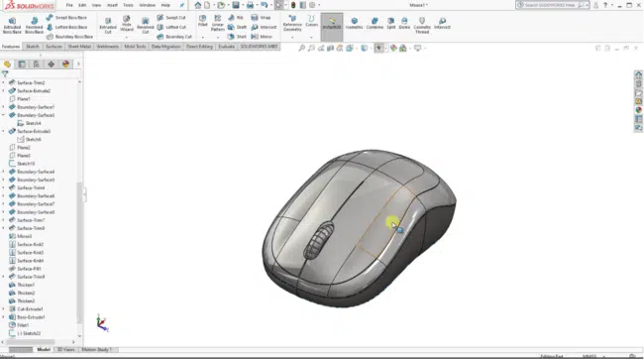
Task: Expand the Boundary-Surface4 feature node
Action: tap(3, 172)
